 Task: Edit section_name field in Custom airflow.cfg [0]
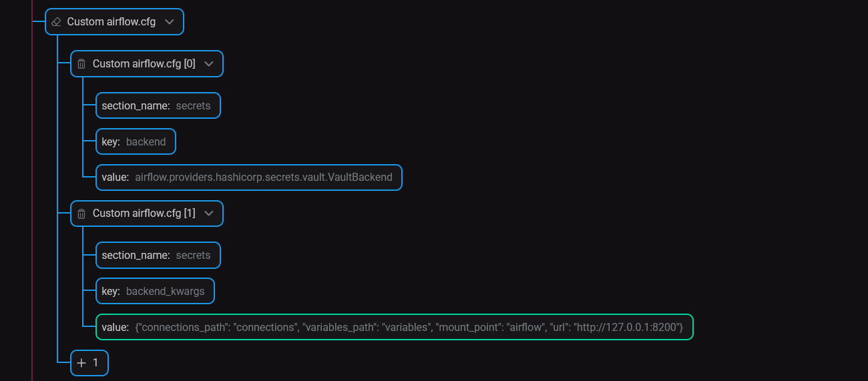pyautogui.click(x=193, y=106)
